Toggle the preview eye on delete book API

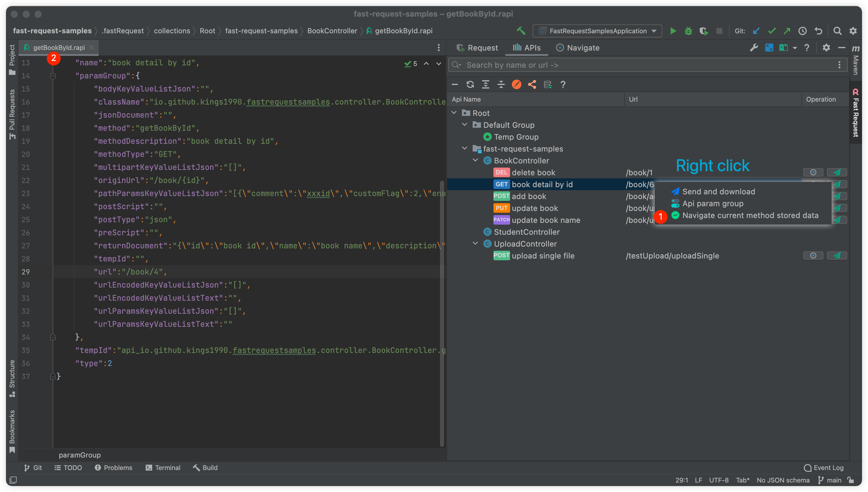coord(813,172)
